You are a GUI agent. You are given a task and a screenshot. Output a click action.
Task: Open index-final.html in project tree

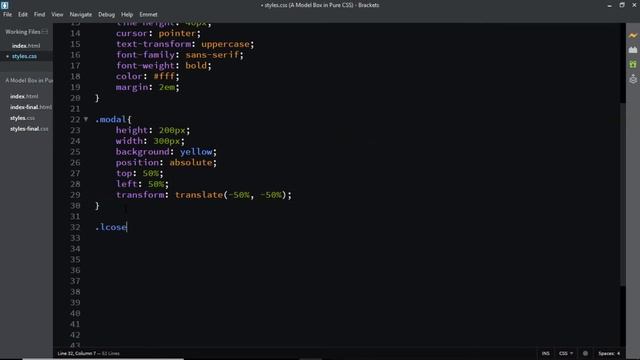tap(31, 107)
